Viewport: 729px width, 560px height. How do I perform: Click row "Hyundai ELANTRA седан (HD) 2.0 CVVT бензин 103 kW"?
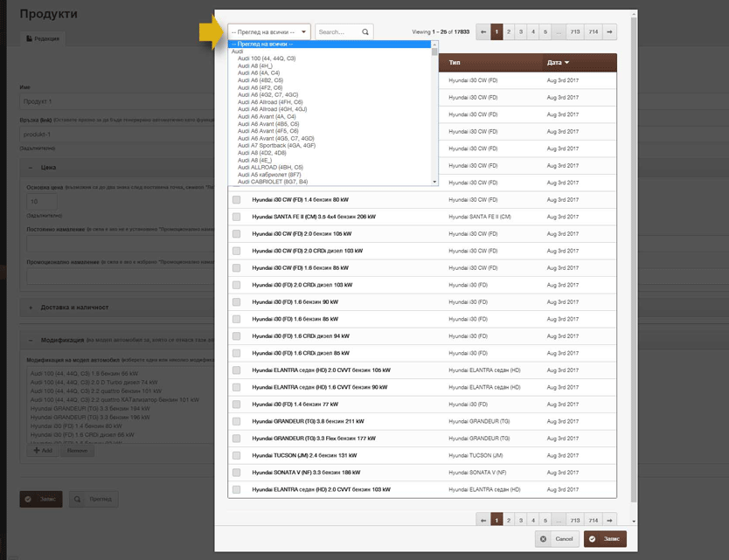422,489
